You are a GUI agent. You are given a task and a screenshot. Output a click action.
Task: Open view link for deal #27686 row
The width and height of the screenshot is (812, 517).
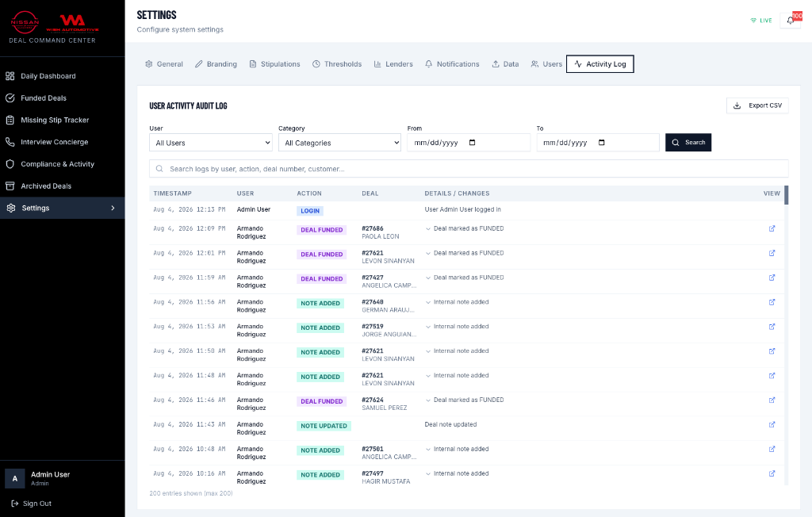(772, 228)
